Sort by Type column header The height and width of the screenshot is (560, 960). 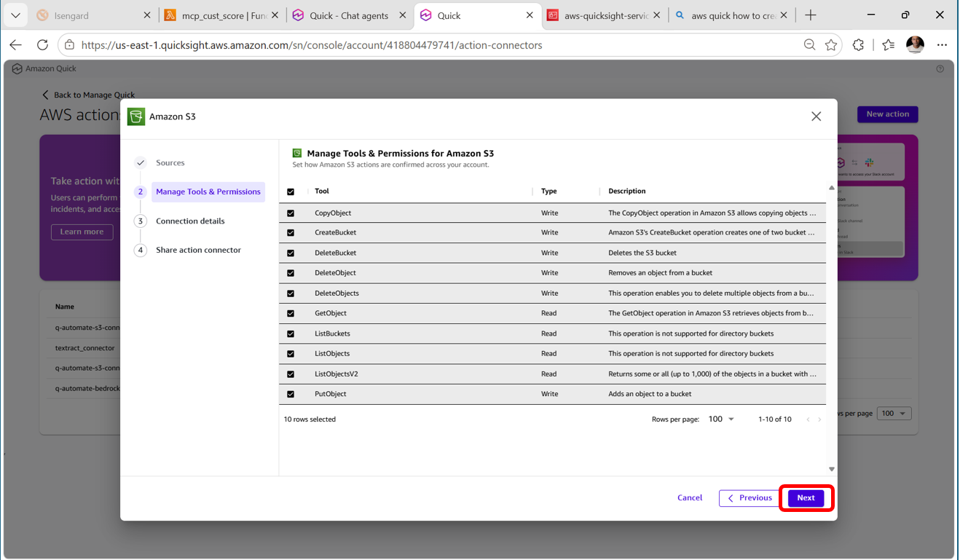549,192
